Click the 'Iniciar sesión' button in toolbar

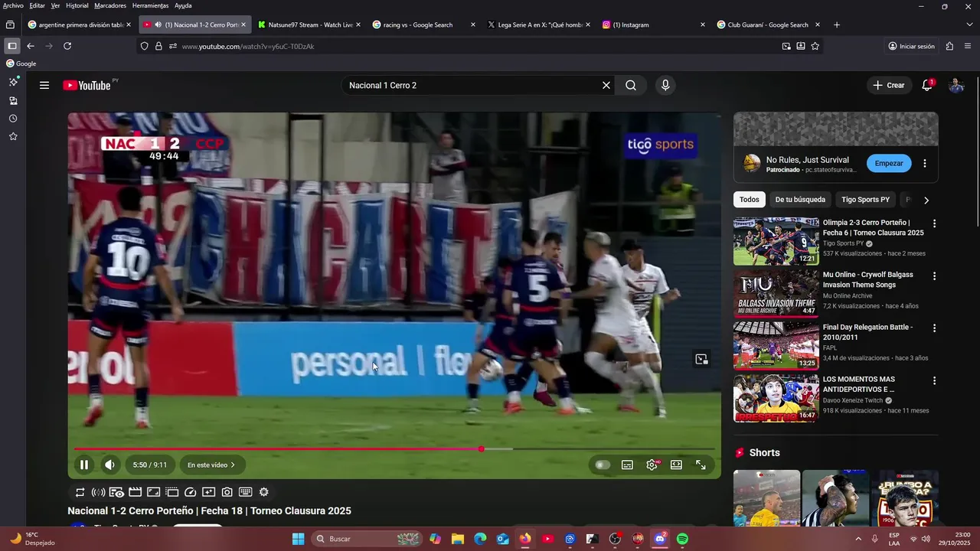pyautogui.click(x=911, y=46)
